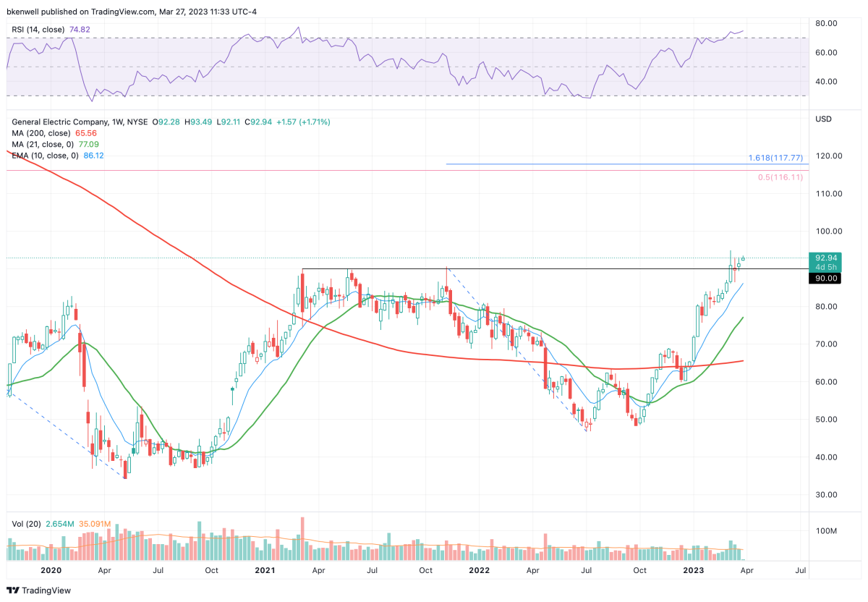
Task: Expand the General Electric Company symbol legend
Action: pyautogui.click(x=58, y=122)
